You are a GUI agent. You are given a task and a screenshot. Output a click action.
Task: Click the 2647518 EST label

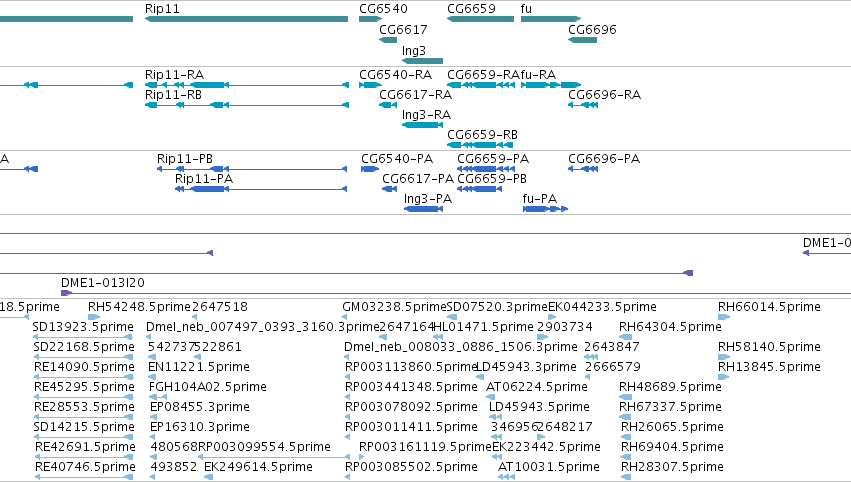coord(220,307)
